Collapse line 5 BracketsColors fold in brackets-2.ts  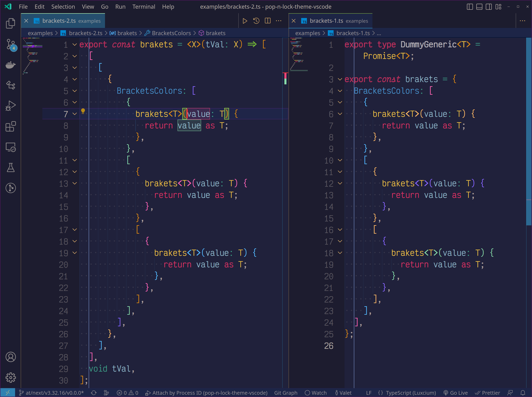pos(75,91)
